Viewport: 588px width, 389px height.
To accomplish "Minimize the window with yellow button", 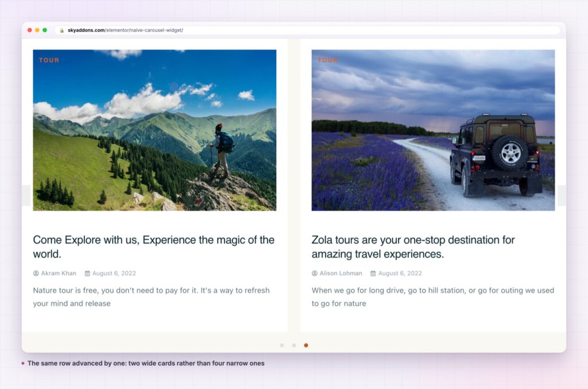I will click(37, 30).
